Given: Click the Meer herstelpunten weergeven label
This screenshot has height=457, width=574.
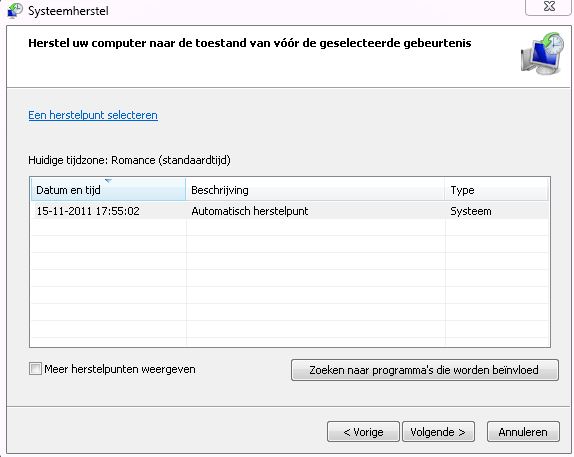Looking at the screenshot, I should (120, 369).
